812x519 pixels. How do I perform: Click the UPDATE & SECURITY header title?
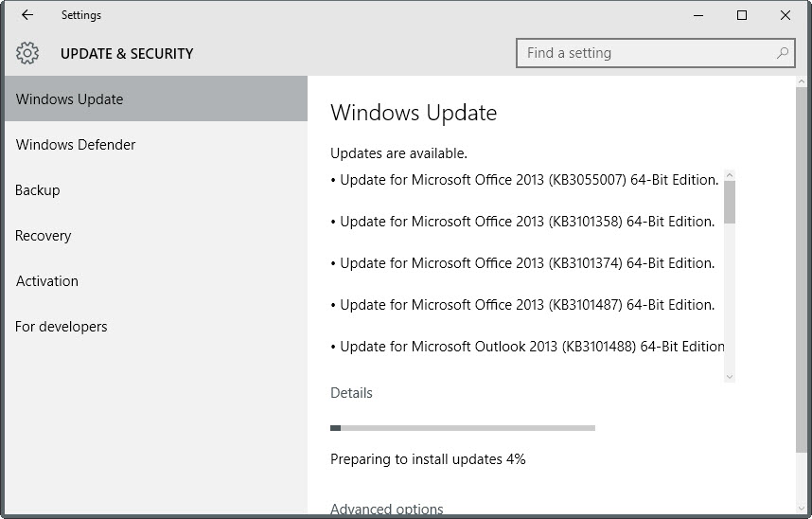[x=127, y=53]
